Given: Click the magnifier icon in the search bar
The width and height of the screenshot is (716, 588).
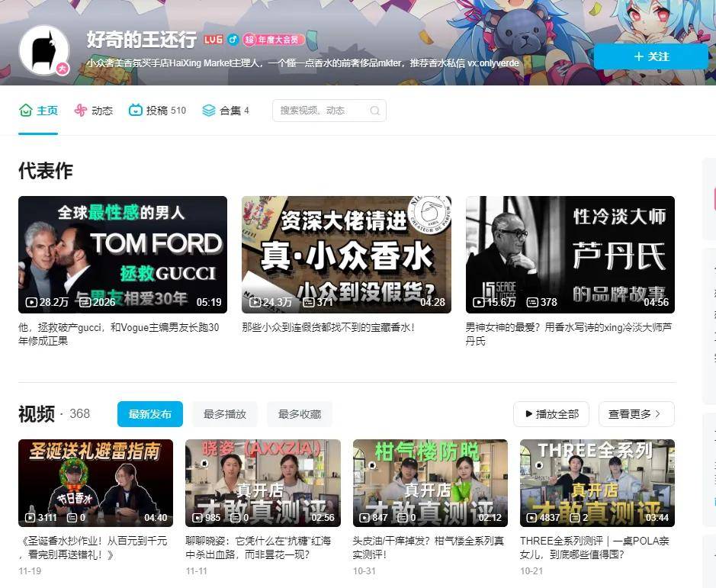Looking at the screenshot, I should [374, 111].
